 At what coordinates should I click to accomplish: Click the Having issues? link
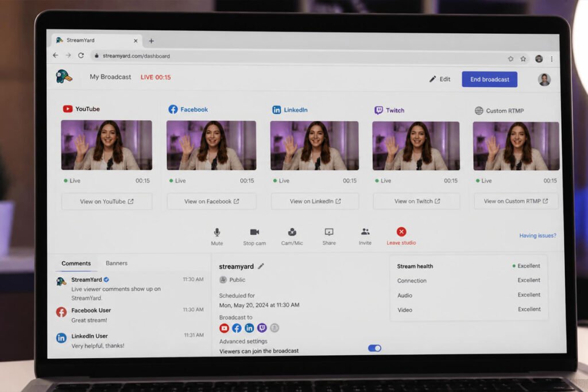tap(537, 235)
